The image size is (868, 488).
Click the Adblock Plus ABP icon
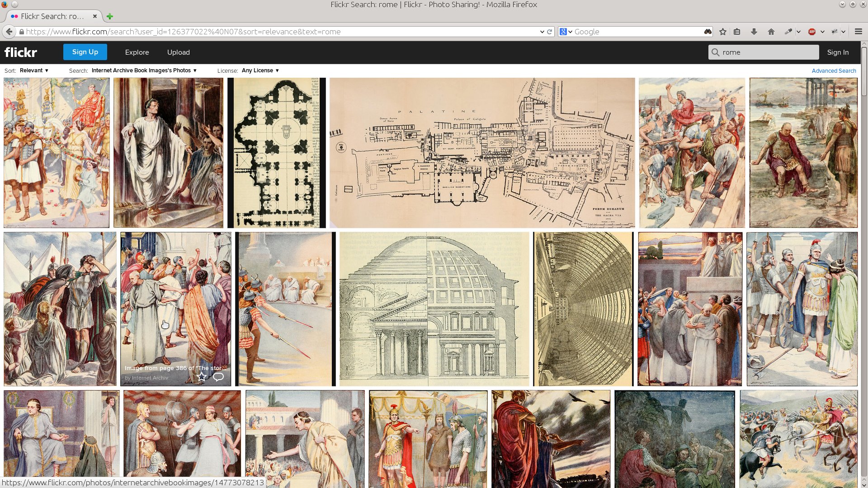pos(812,32)
